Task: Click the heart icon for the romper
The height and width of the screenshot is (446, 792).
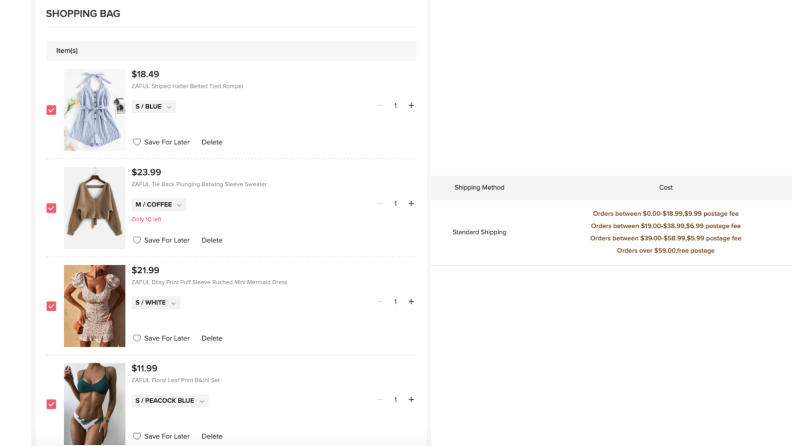Action: (x=136, y=142)
